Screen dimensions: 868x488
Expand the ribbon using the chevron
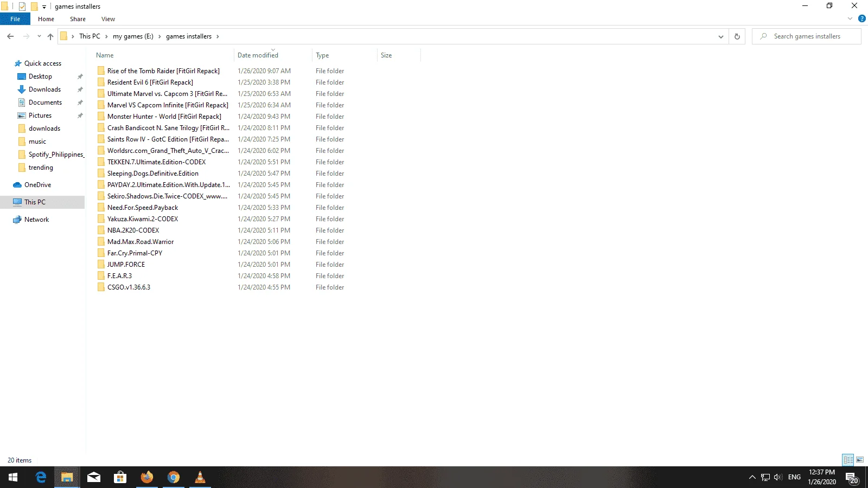tap(850, 18)
